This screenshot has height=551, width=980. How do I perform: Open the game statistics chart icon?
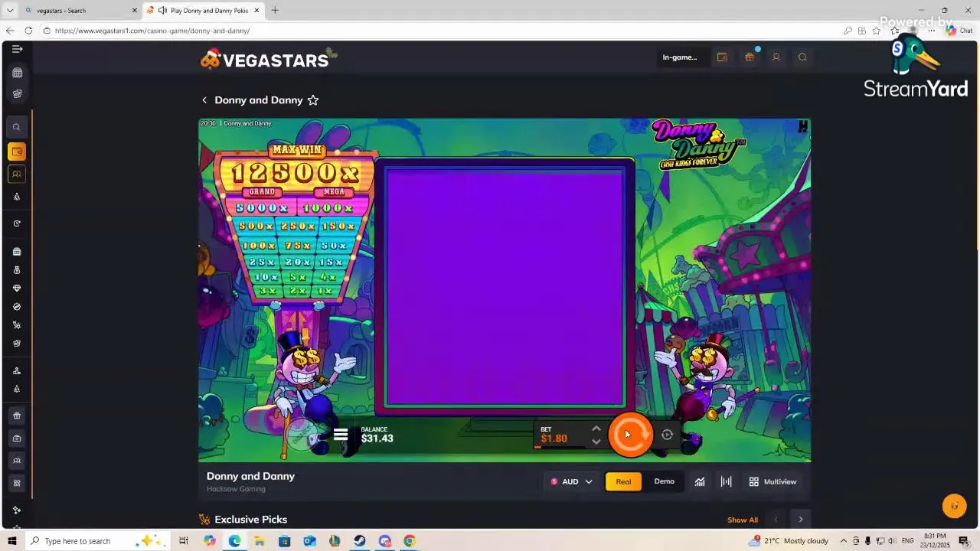(700, 481)
